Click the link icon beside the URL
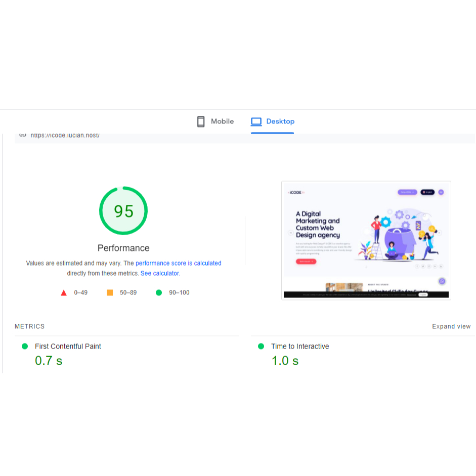The width and height of the screenshot is (476, 476). click(x=23, y=136)
